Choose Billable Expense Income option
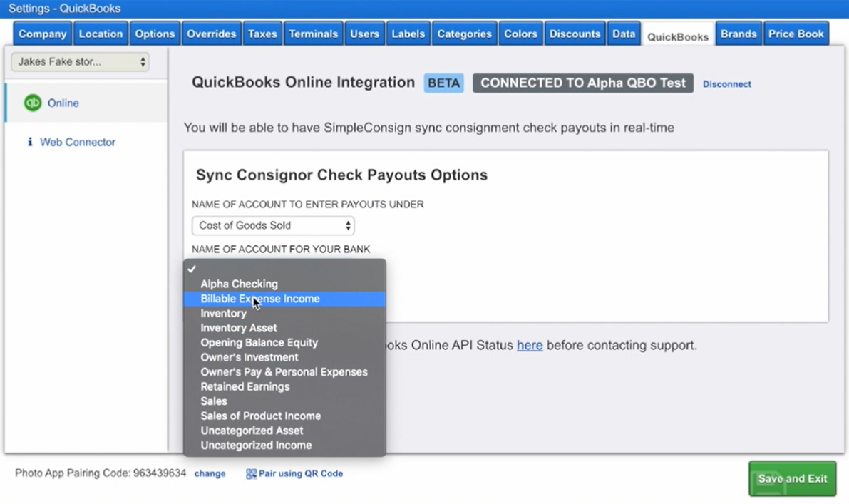The height and width of the screenshot is (504, 849). (285, 299)
